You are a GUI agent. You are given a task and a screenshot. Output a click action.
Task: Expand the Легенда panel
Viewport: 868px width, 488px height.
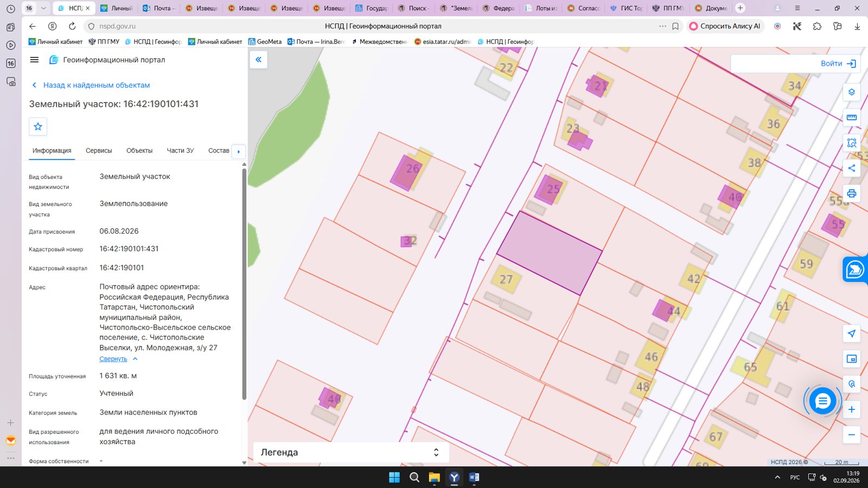(351, 452)
